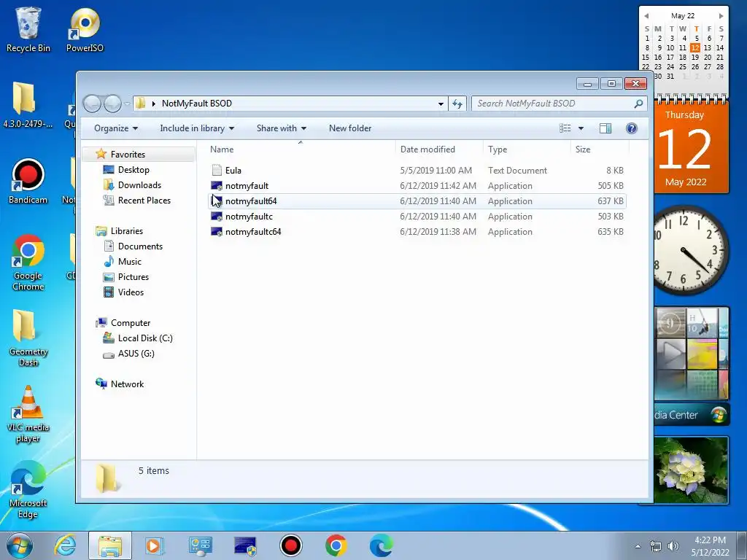Viewport: 747px width, 560px height.
Task: Launch PowerISO from the desktop
Action: click(x=85, y=29)
